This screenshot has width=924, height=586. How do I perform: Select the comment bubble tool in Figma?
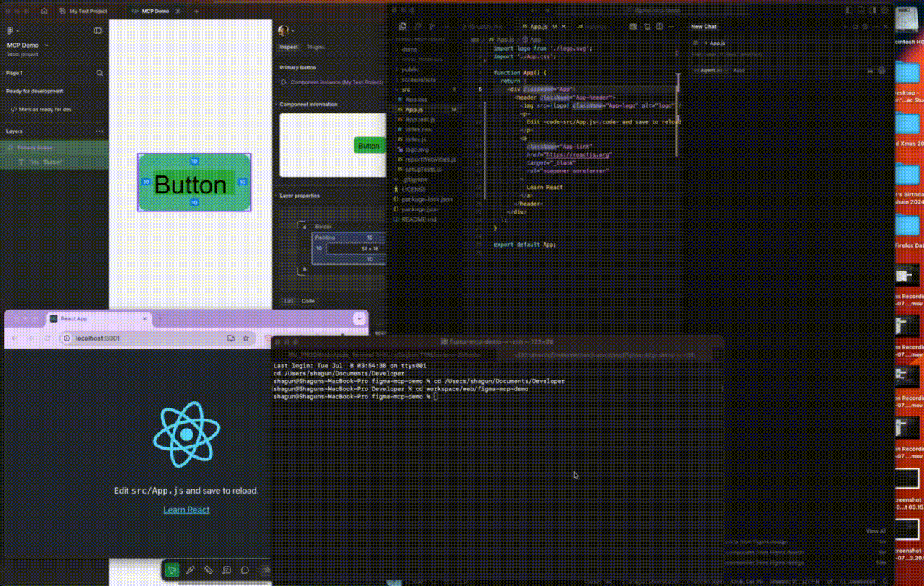pos(245,570)
